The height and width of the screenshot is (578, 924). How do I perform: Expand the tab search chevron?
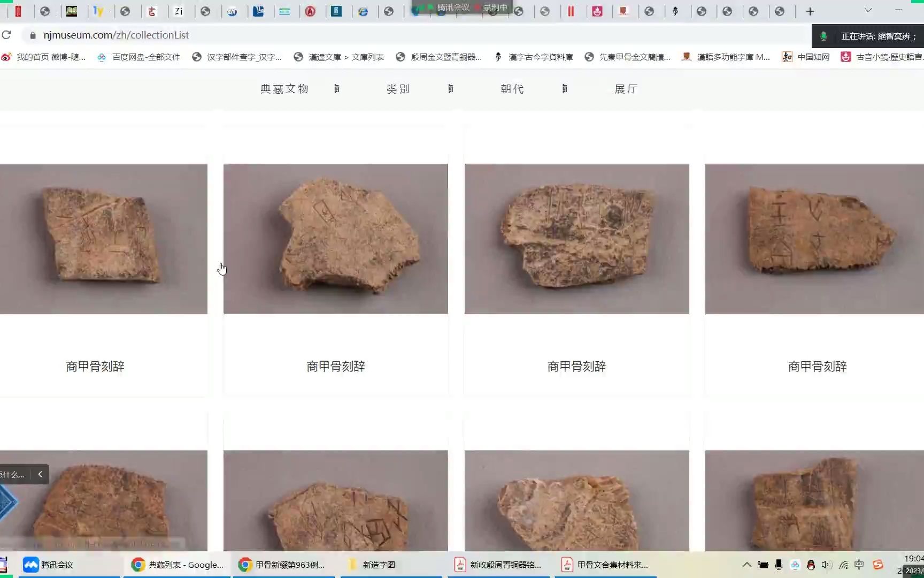point(868,10)
